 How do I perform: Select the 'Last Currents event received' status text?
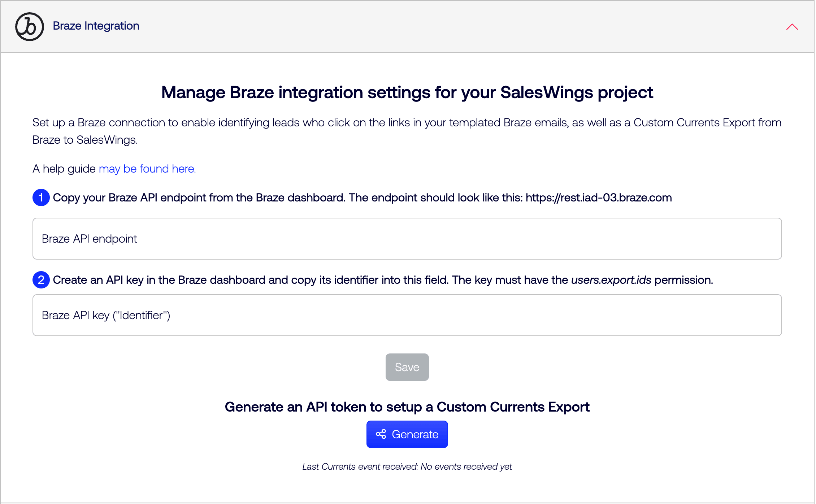[x=407, y=466]
